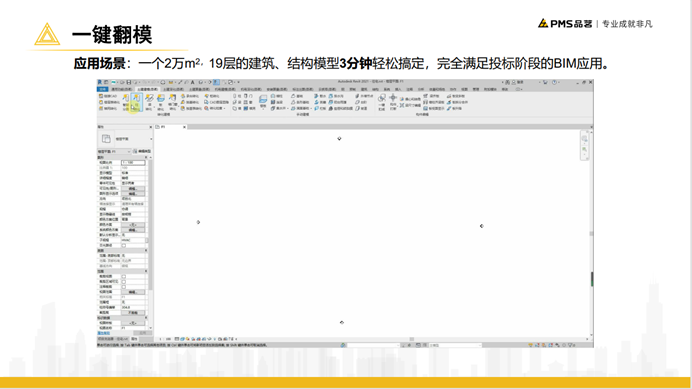Viewport: 692px width, 389px height.
Task: Select the Text 'A' tool in quick access toolbar
Action: (192, 82)
